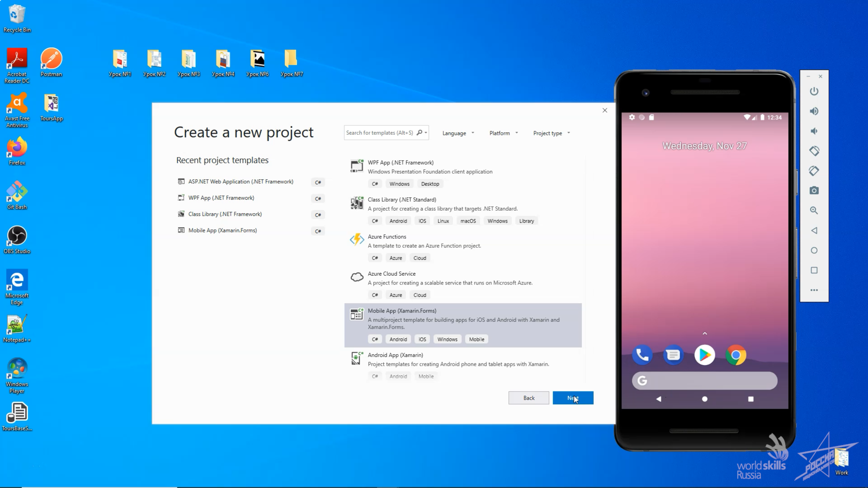Screen dimensions: 868x488
Task: Tap the date Wednesday, Nov 27 on Android
Action: 705,146
